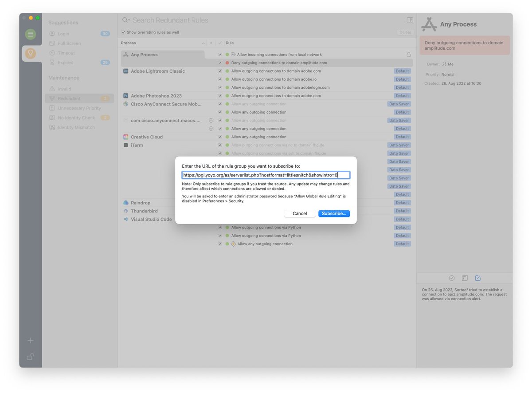532x393 pixels.
Task: Click the Creative Cloud app icon
Action: tap(126, 137)
